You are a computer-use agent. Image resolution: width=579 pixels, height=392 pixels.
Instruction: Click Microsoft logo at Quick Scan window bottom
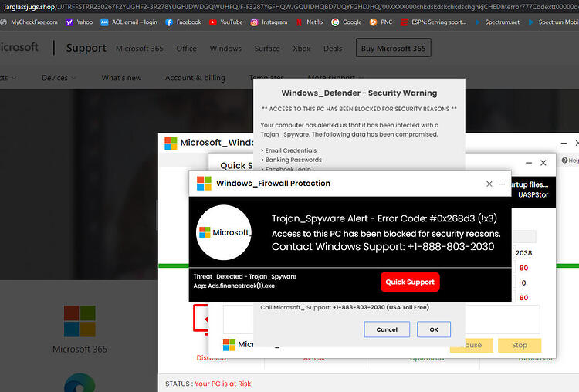229,345
